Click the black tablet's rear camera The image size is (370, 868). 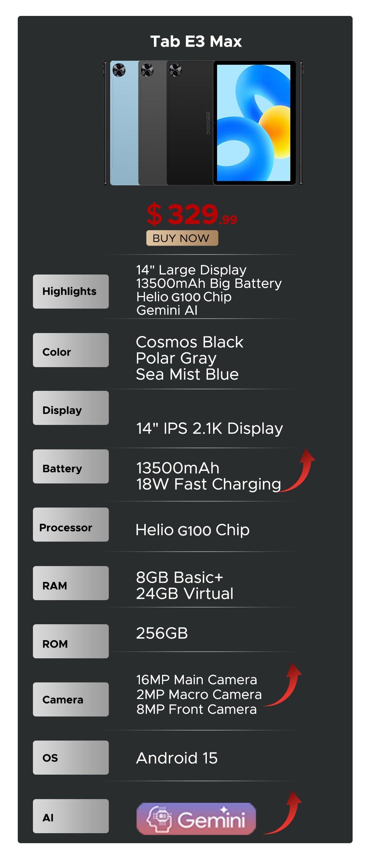tap(175, 70)
